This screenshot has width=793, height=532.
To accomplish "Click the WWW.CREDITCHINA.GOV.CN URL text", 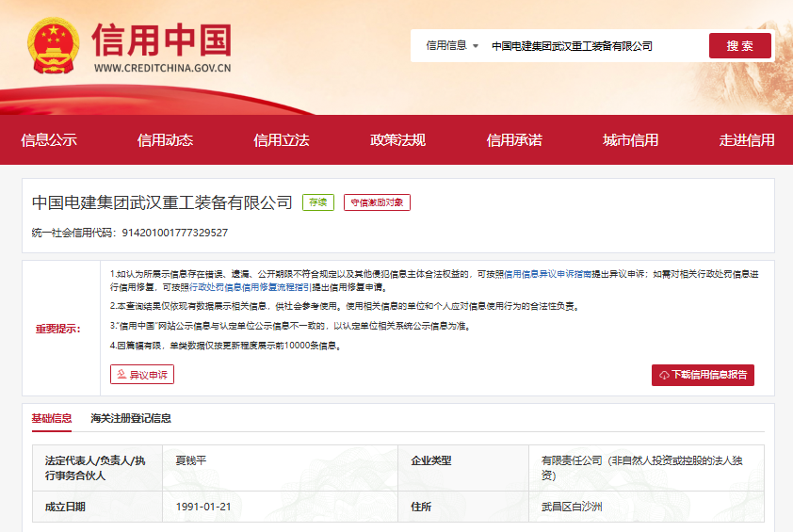I will [162, 68].
